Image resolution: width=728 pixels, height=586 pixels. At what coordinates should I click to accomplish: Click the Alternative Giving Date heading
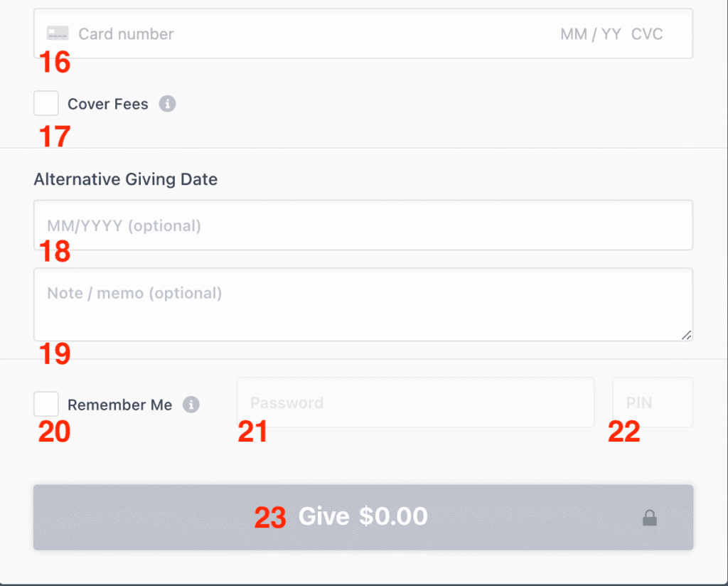point(125,179)
